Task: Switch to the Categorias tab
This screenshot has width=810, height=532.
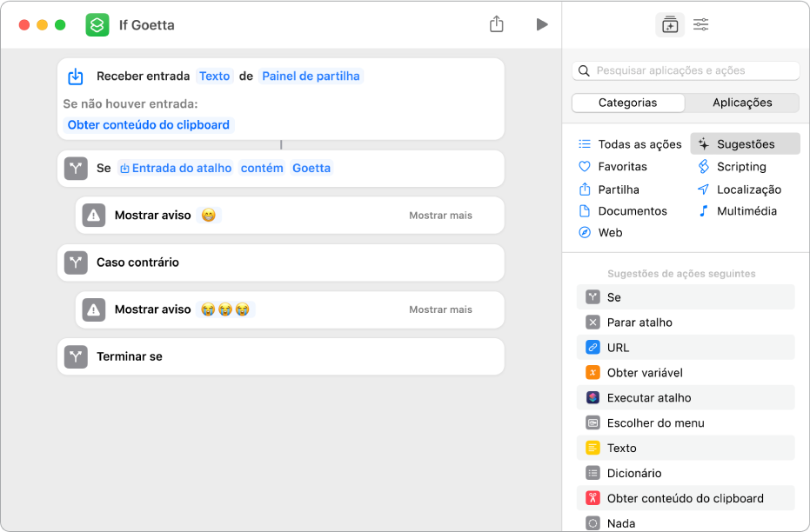Action: click(627, 103)
